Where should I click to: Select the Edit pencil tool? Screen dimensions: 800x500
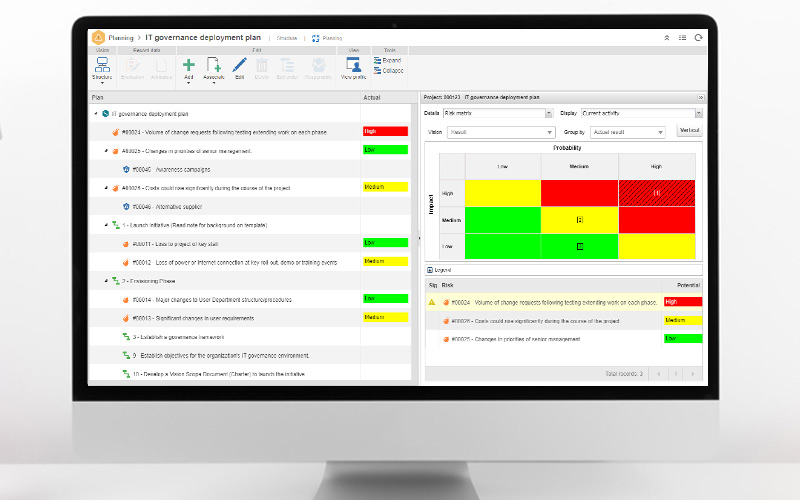pyautogui.click(x=239, y=65)
